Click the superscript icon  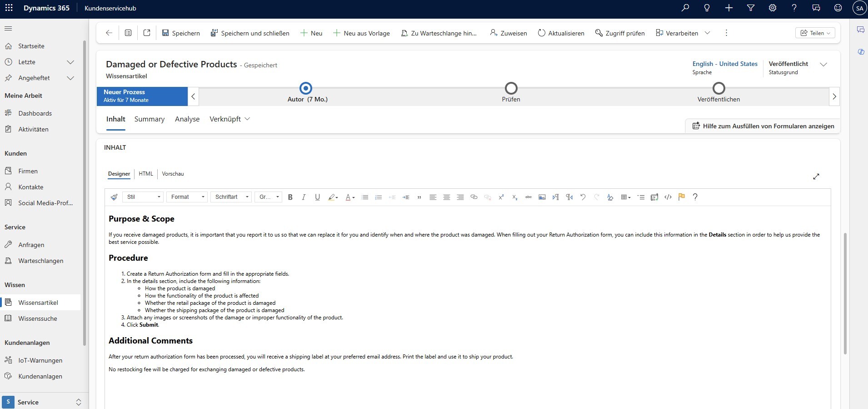coord(501,197)
